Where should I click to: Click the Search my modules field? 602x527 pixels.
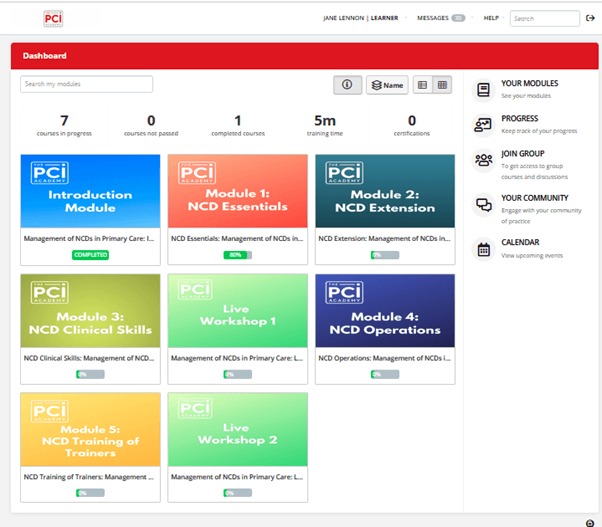87,85
